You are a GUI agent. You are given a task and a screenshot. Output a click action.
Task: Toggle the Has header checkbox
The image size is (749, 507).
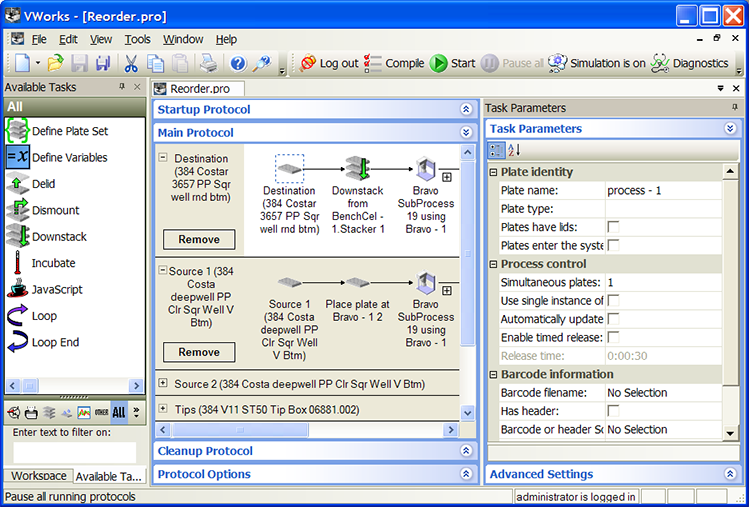(x=613, y=411)
